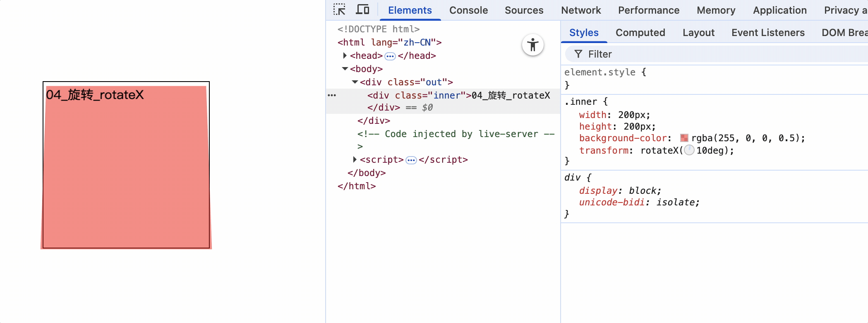Select the Styles sub-tab
Viewport: 868px width, 323px height.
584,32
